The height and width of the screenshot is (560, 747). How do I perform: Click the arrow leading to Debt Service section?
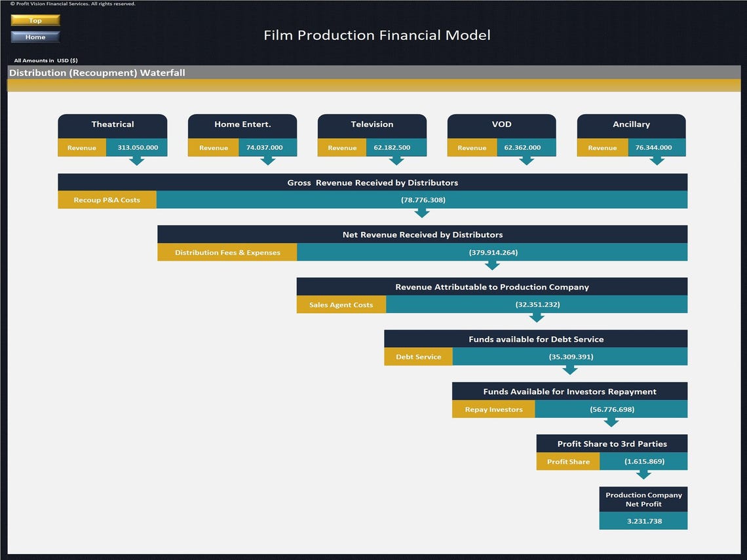point(536,318)
